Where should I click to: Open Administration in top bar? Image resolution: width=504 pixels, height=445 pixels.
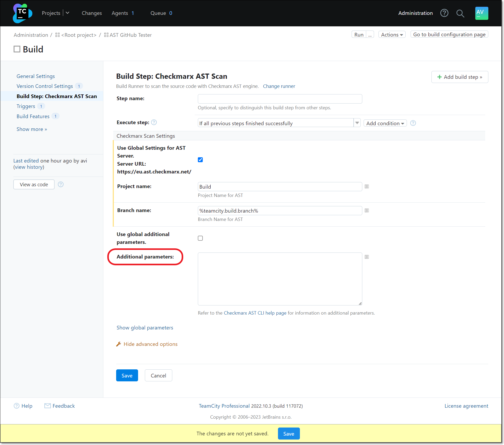(415, 13)
